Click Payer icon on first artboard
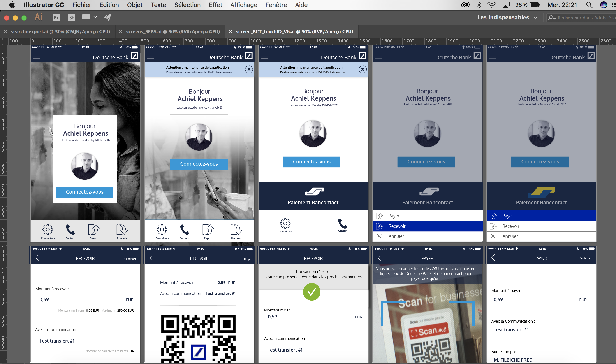 point(94,230)
